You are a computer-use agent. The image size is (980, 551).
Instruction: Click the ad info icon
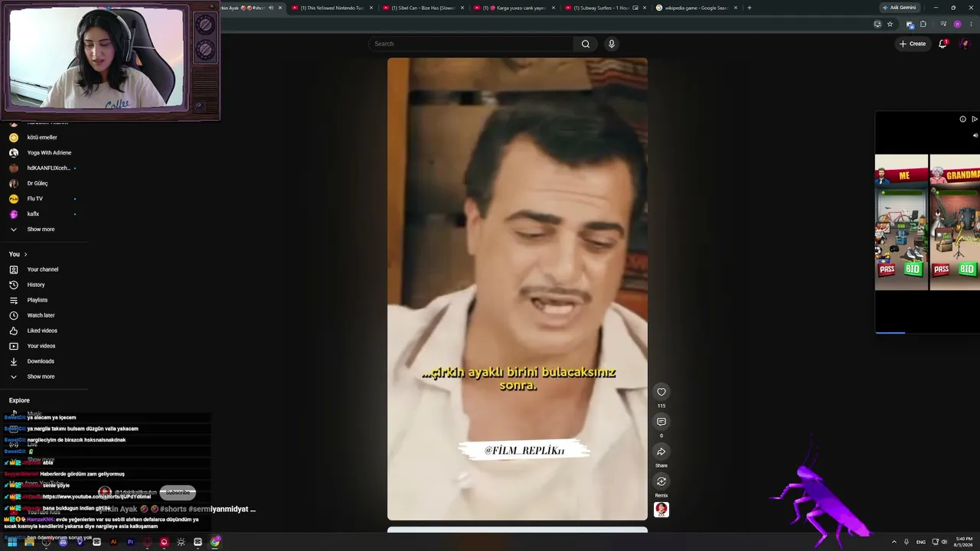tap(963, 119)
